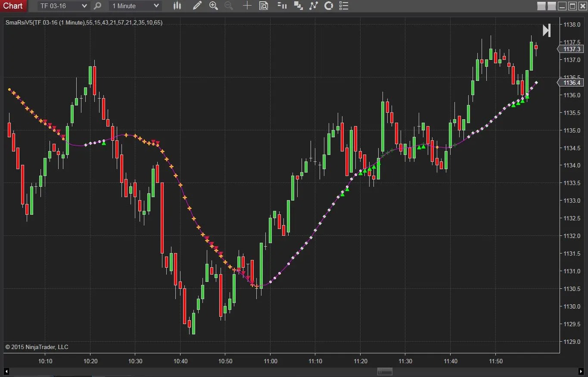The width and height of the screenshot is (588, 377).
Task: Open the Strategies icon in toolbar
Action: [x=314, y=6]
